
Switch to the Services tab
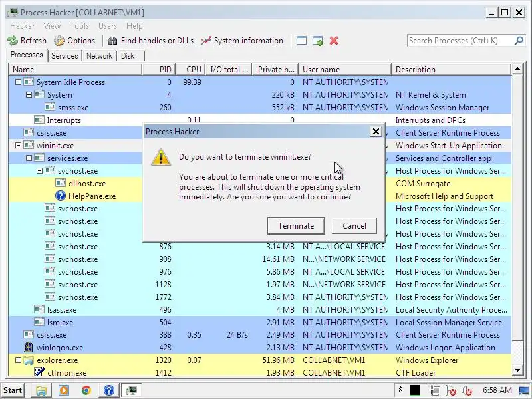65,56
